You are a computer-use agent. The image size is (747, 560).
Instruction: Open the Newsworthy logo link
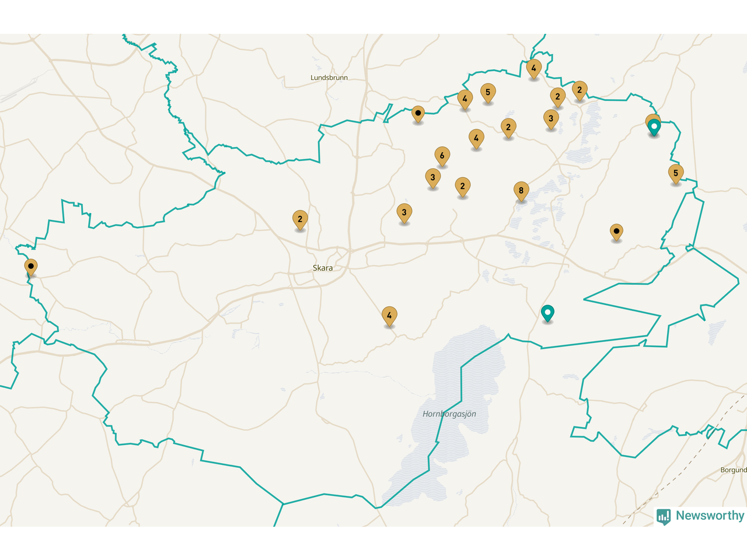(700, 516)
